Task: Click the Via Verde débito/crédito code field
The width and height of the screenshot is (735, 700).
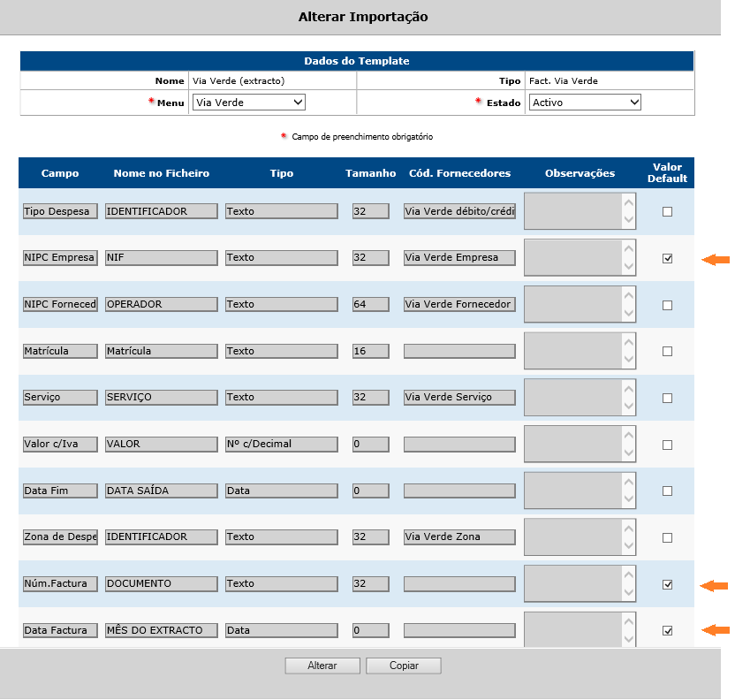Action: (459, 211)
